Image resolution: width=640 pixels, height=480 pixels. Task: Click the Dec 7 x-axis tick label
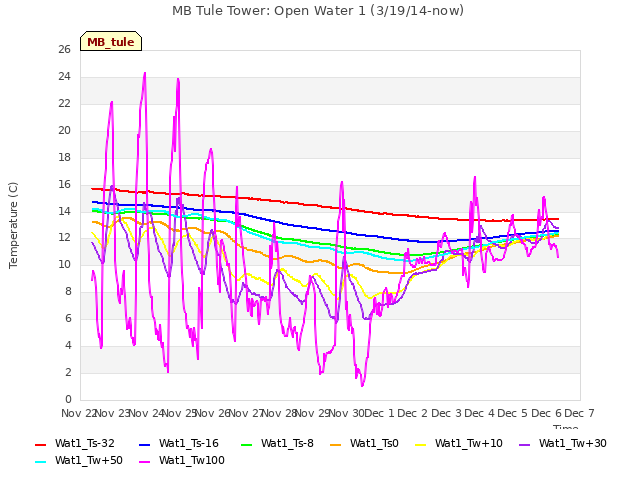tap(579, 413)
